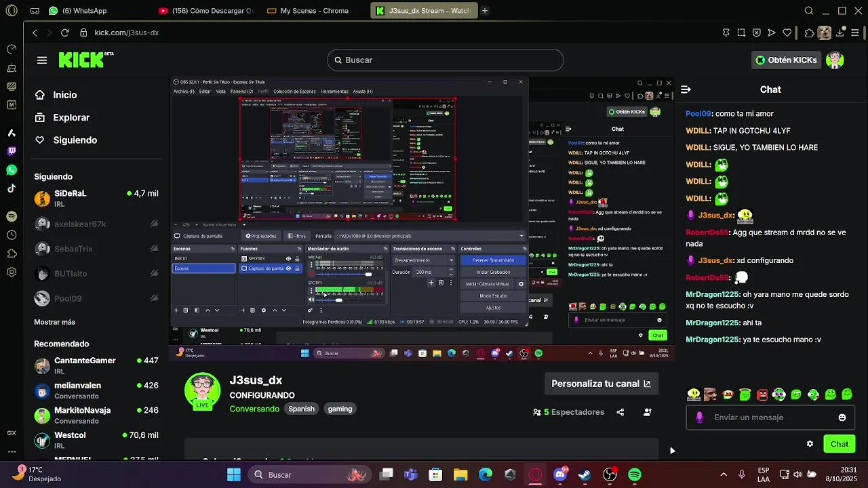Toggle SPOTIFY source visibility eye in OBS
The width and height of the screenshot is (868, 488).
[x=288, y=259]
